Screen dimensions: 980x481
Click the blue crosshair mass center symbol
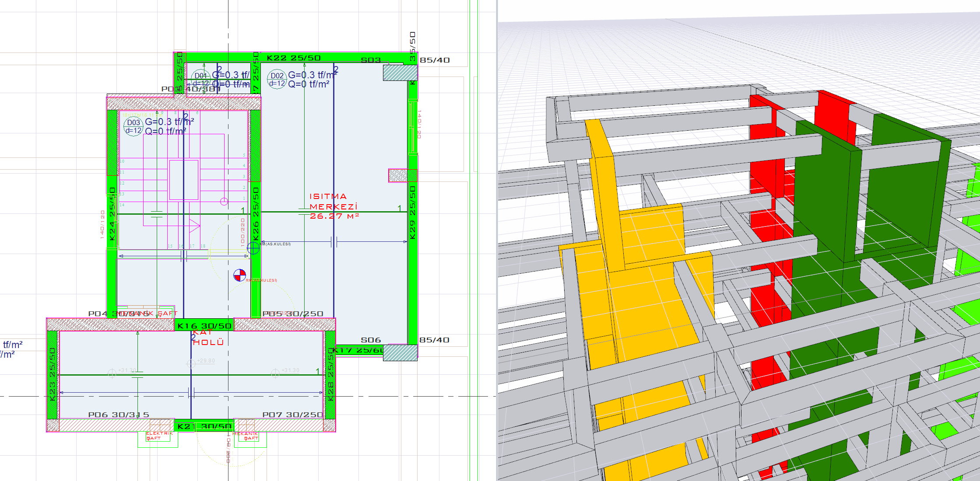[253, 248]
